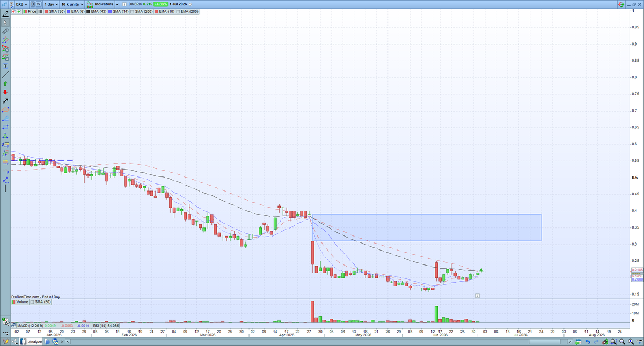Open the three-dots options menu
This screenshot has width=644, height=346.
5,333
